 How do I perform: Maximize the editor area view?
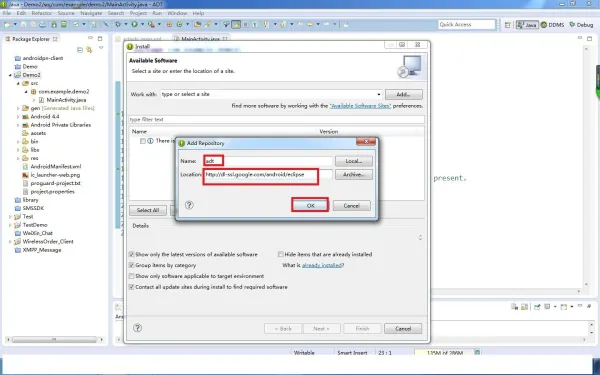click(x=589, y=38)
